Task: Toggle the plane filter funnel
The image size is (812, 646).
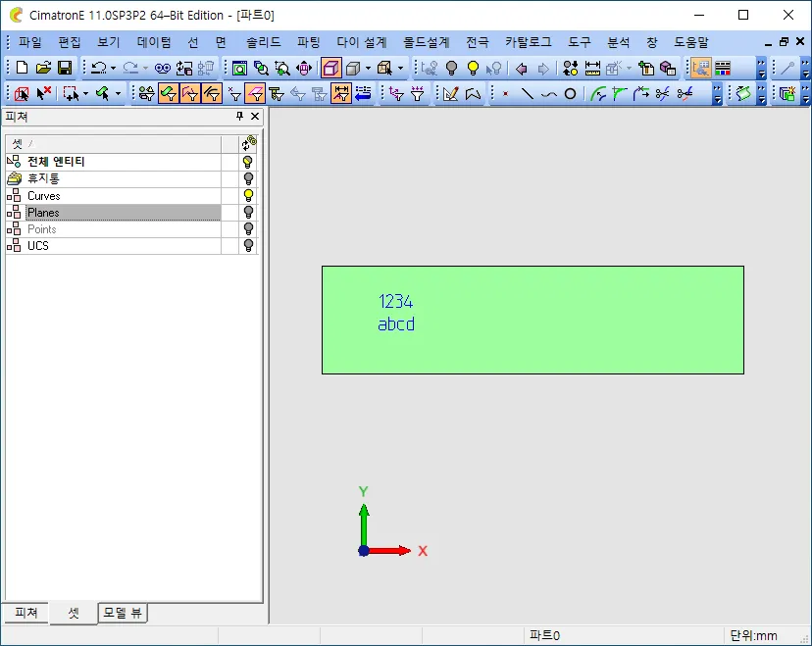Action: tap(255, 94)
